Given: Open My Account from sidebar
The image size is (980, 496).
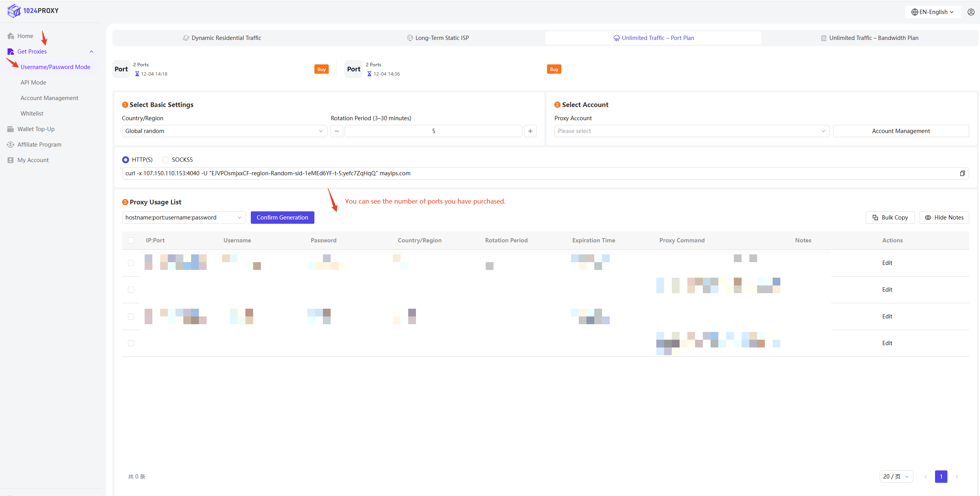Looking at the screenshot, I should click(x=33, y=160).
